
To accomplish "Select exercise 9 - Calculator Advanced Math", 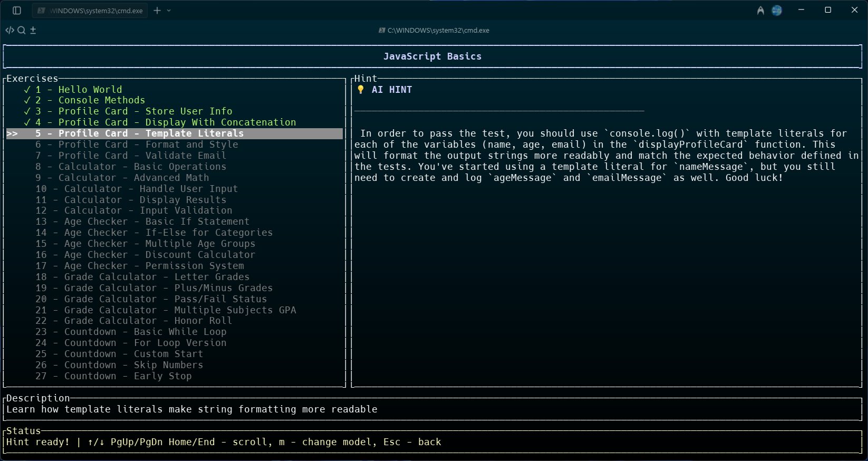I will coord(175,178).
